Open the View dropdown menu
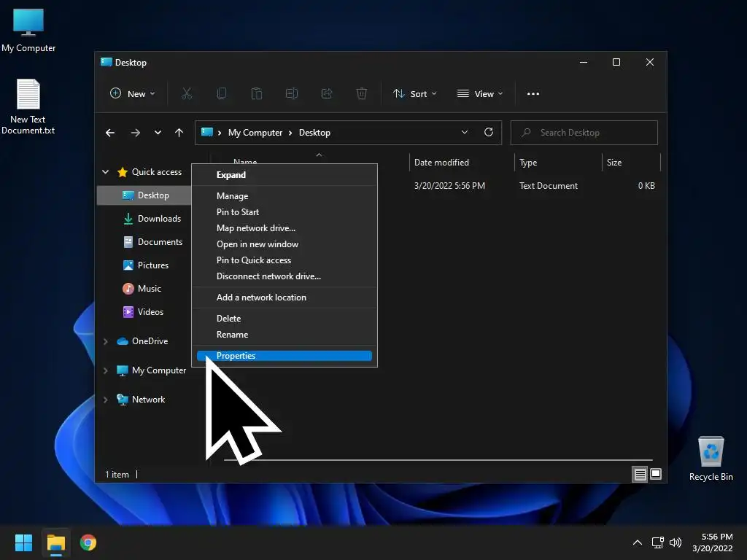 pyautogui.click(x=480, y=94)
